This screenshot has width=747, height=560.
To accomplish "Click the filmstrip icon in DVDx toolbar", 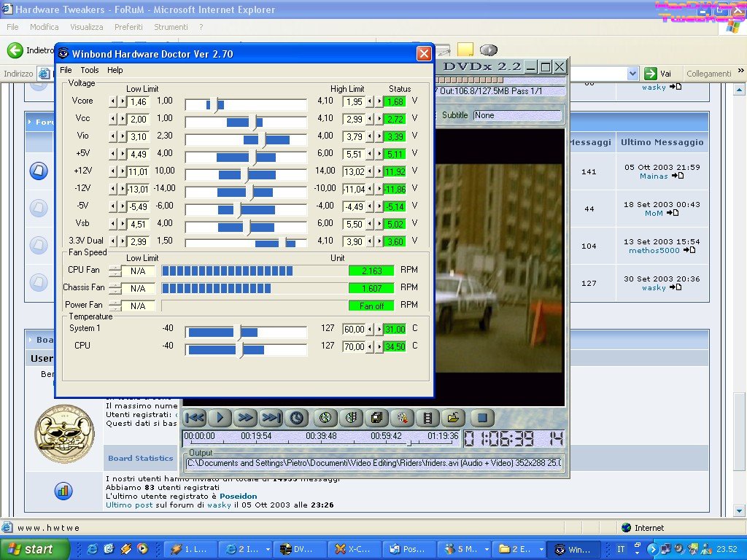I will [427, 418].
